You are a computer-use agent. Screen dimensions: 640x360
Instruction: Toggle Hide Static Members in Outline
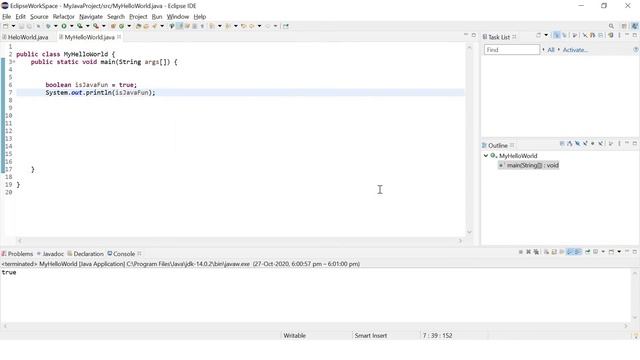(585, 144)
